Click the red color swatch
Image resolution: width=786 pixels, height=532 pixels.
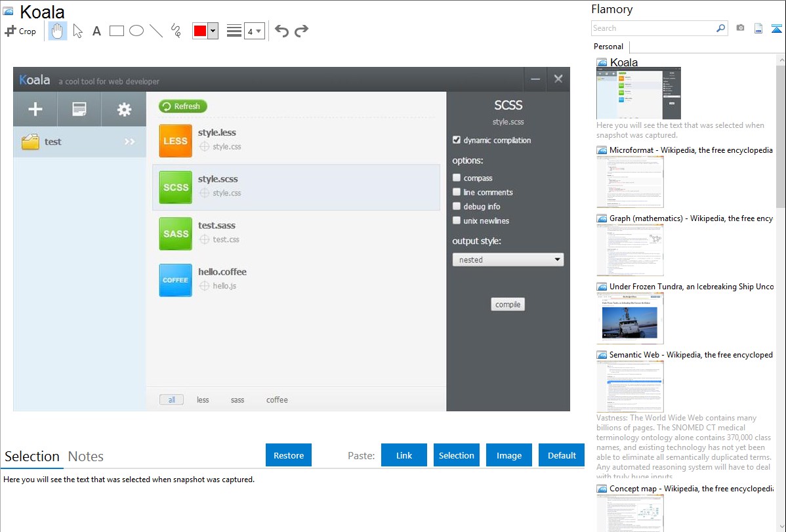pyautogui.click(x=199, y=31)
